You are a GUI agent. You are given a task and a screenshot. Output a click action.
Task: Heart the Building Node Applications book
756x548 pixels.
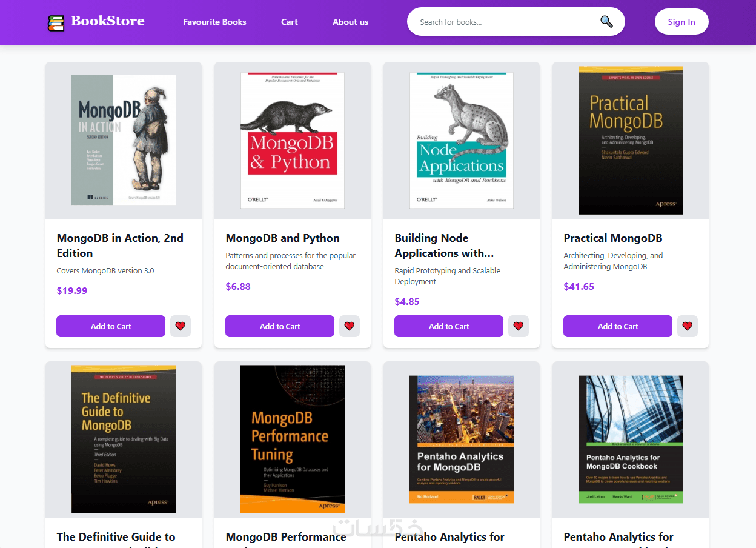519,326
